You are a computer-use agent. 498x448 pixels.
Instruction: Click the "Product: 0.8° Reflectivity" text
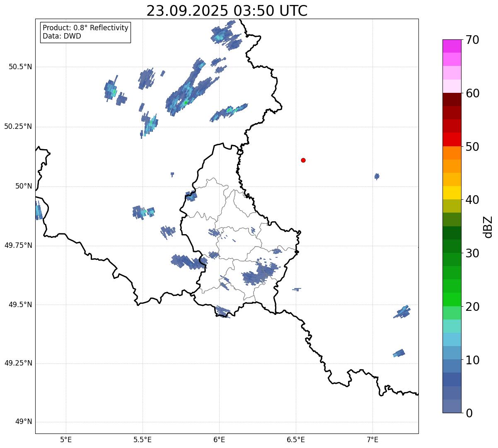click(86, 28)
